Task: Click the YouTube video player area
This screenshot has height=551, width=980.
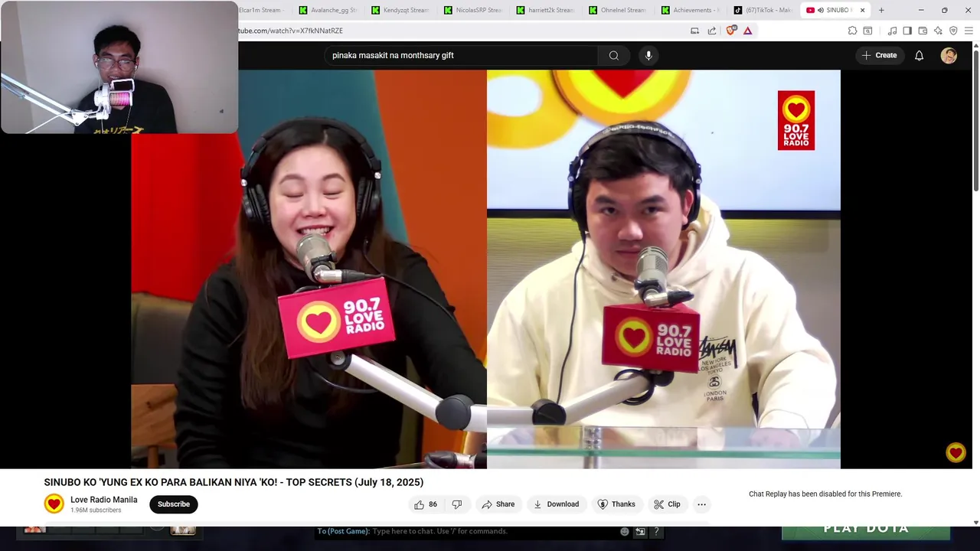Action: (485, 269)
